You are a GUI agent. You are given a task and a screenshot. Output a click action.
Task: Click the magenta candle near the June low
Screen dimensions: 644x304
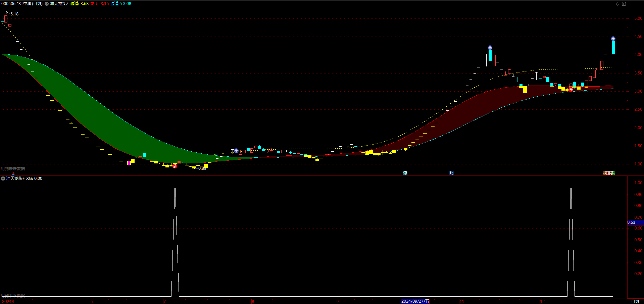click(129, 163)
